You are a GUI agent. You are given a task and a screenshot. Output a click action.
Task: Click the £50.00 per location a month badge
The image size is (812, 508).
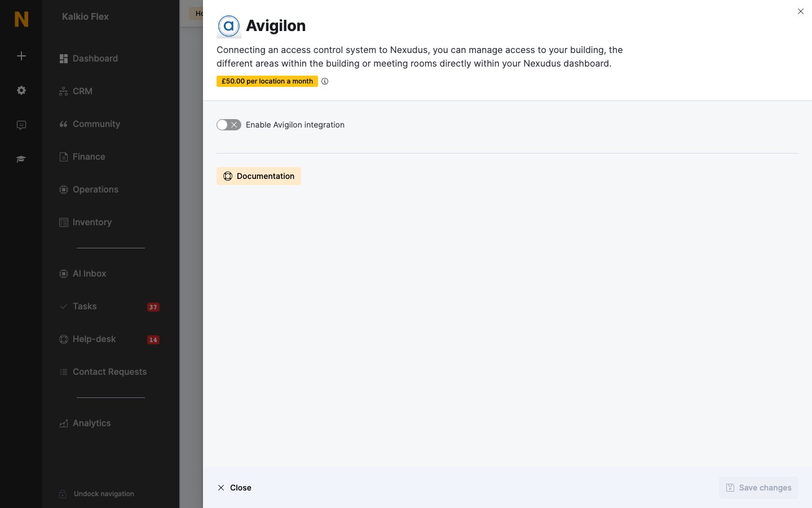267,81
